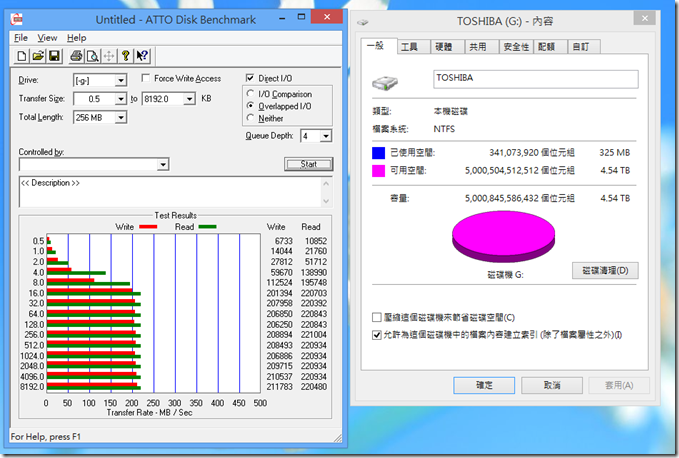Click Description box scroll down arrow
This screenshot has width=679, height=458.
[326, 201]
